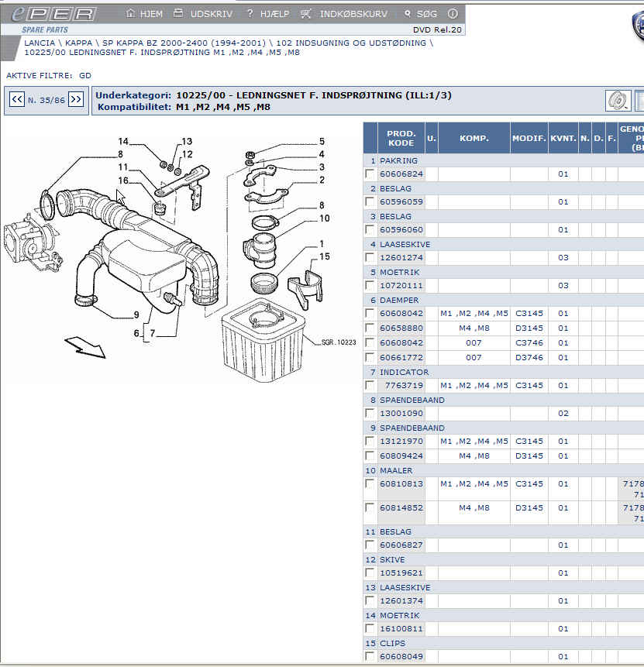Click AKTIVE FILTRE GD filter text
Screen dimensions: 644x667
pos(49,76)
